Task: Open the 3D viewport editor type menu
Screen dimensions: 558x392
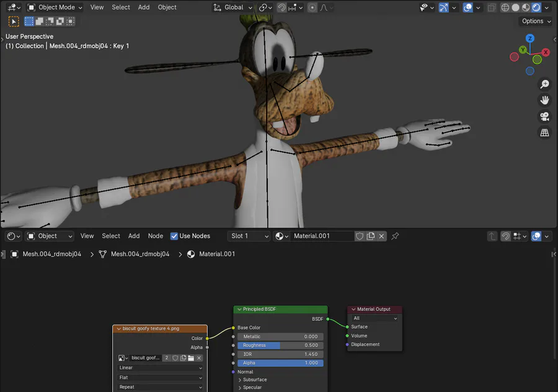Action: [14, 7]
